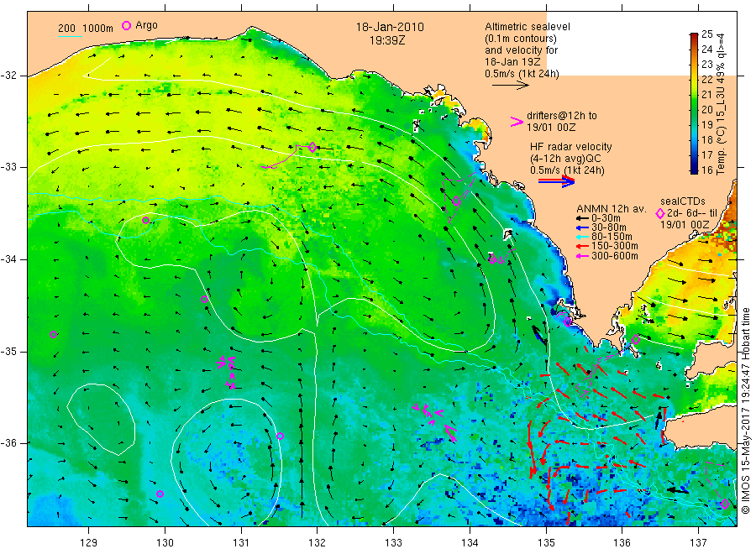Click sealCTD diamond near 134.3E 34S

click(492, 259)
